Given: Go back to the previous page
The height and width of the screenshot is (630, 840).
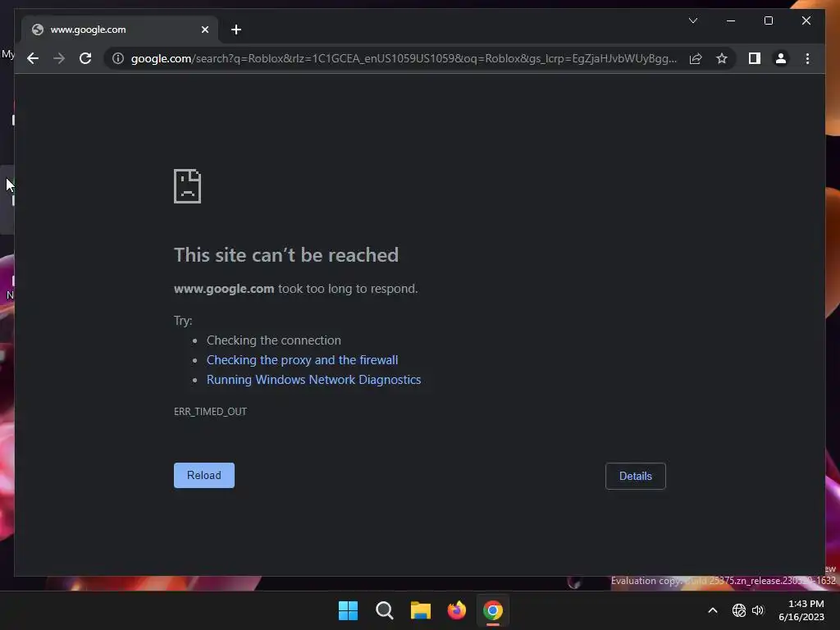Looking at the screenshot, I should click(x=33, y=58).
